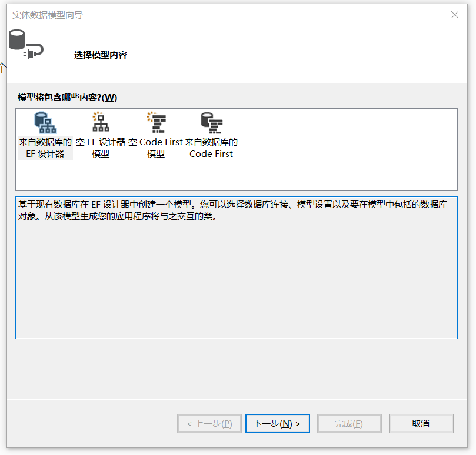This screenshot has height=455, width=476.
Task: Click the model description text box
Action: coord(237,268)
